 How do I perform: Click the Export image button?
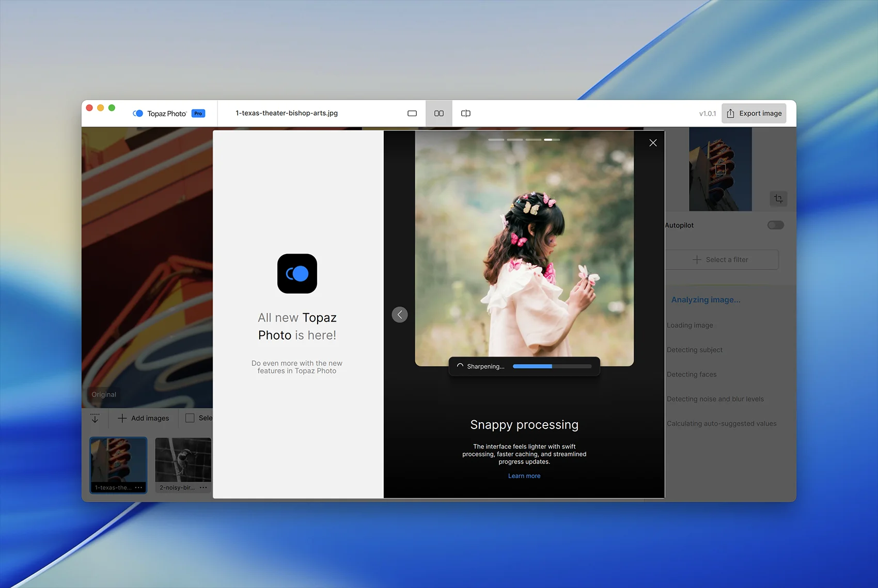[x=754, y=114]
